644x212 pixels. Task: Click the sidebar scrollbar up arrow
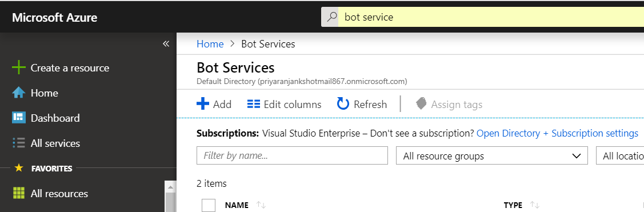(170, 187)
